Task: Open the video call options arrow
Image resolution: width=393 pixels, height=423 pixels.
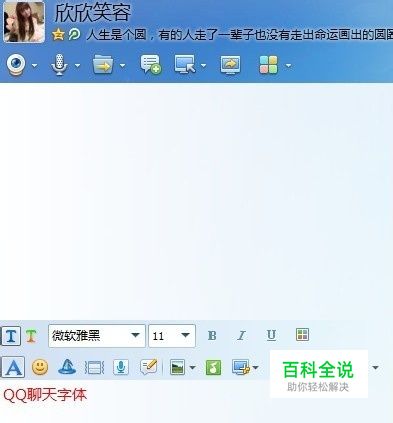Action: click(35, 66)
